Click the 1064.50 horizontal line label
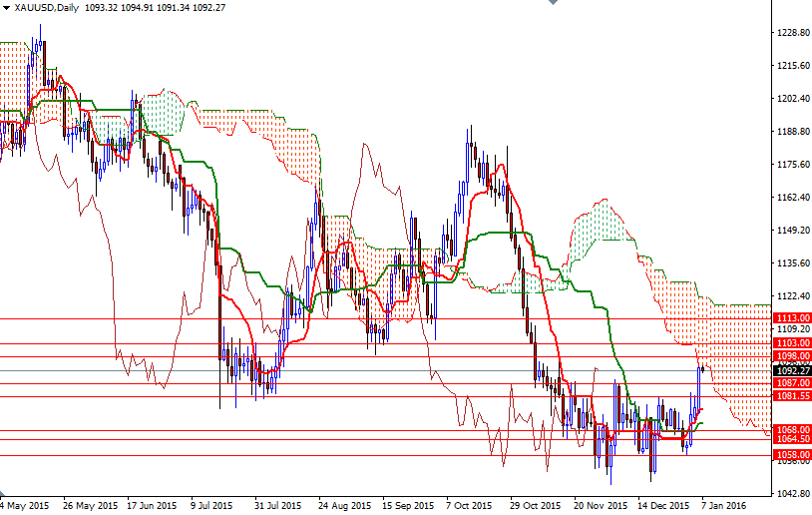The height and width of the screenshot is (515, 812). tap(791, 439)
